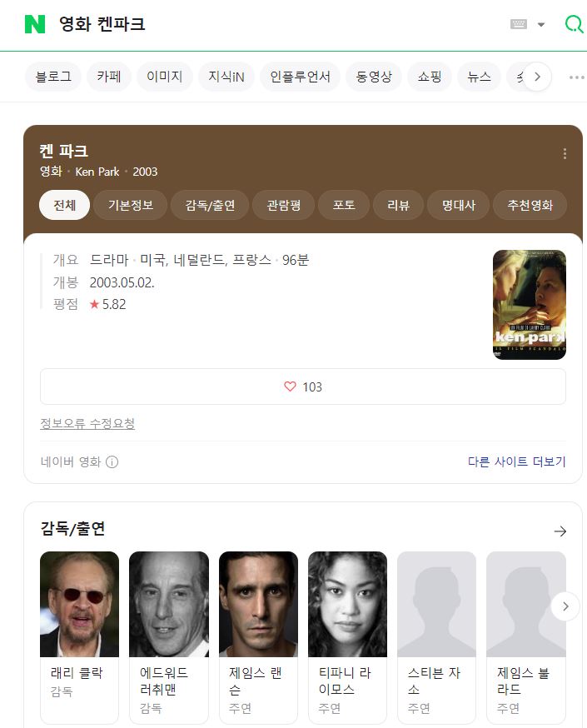
Task: Open the three-dot options in movie header
Action: tap(565, 153)
